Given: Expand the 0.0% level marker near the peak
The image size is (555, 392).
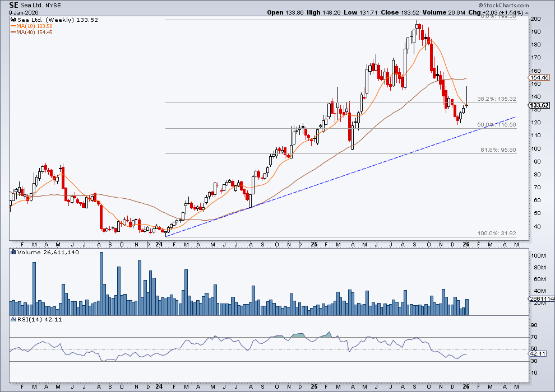Looking at the screenshot, I should [499, 17].
